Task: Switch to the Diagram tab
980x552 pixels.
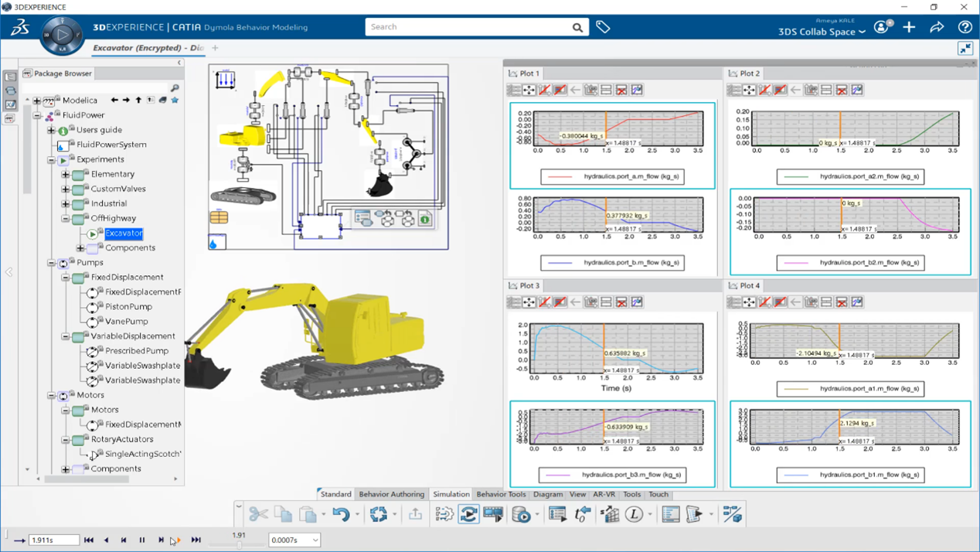Action: (x=548, y=494)
